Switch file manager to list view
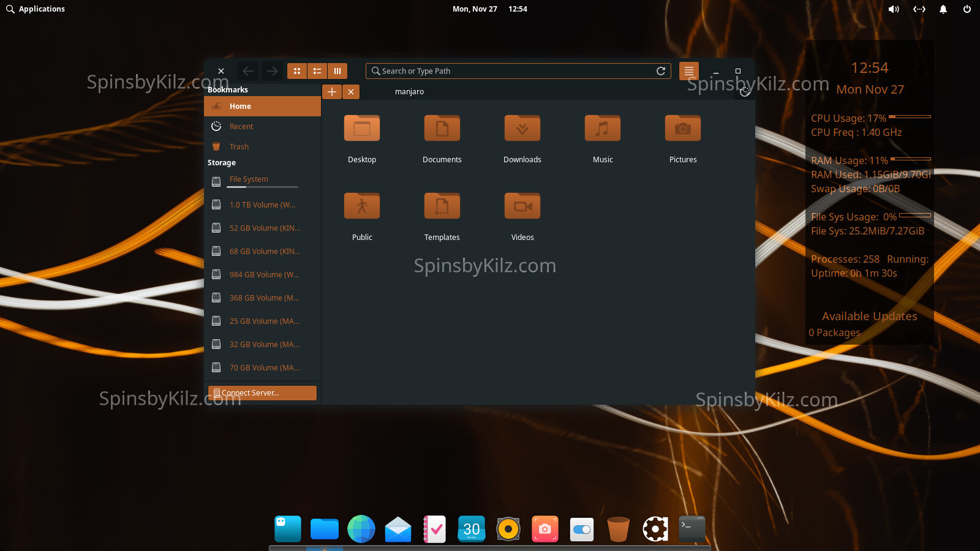 pos(317,70)
